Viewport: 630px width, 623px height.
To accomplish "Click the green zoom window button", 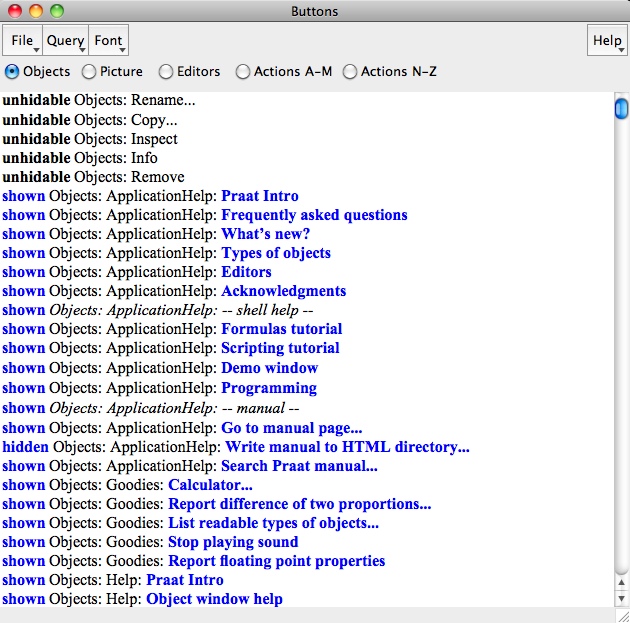I will [x=56, y=12].
